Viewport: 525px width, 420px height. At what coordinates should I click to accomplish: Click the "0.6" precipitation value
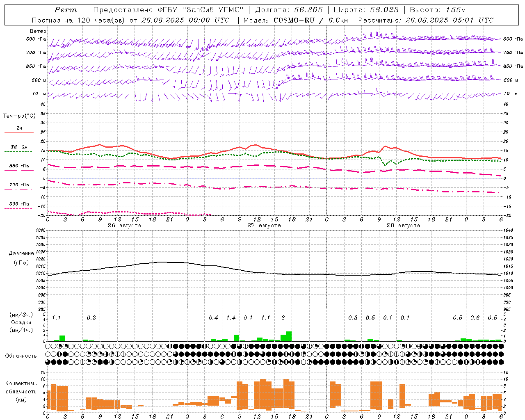475,318
